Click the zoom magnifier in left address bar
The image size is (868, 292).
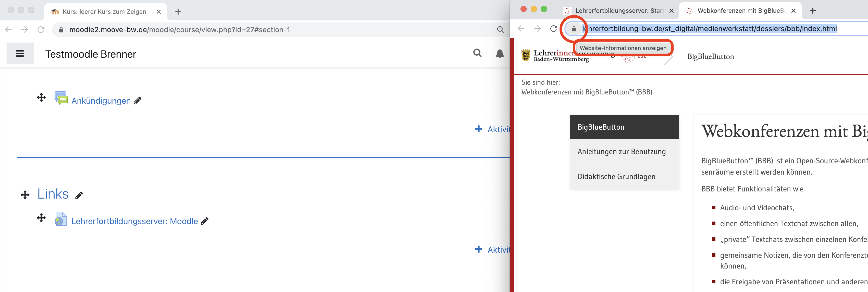point(500,30)
